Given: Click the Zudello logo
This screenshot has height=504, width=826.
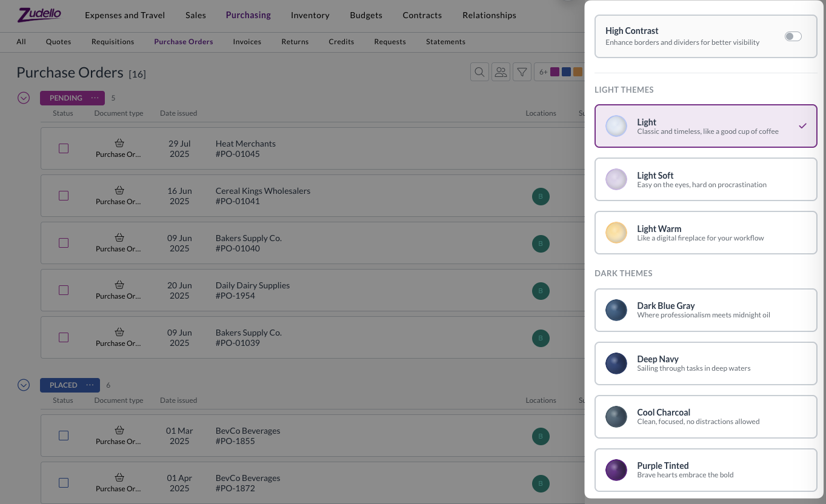Looking at the screenshot, I should click(x=39, y=15).
